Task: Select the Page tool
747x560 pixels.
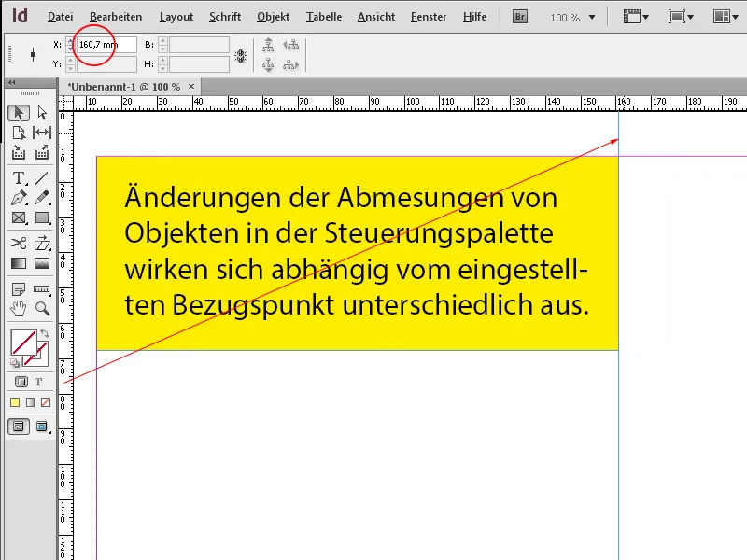Action: (19, 133)
